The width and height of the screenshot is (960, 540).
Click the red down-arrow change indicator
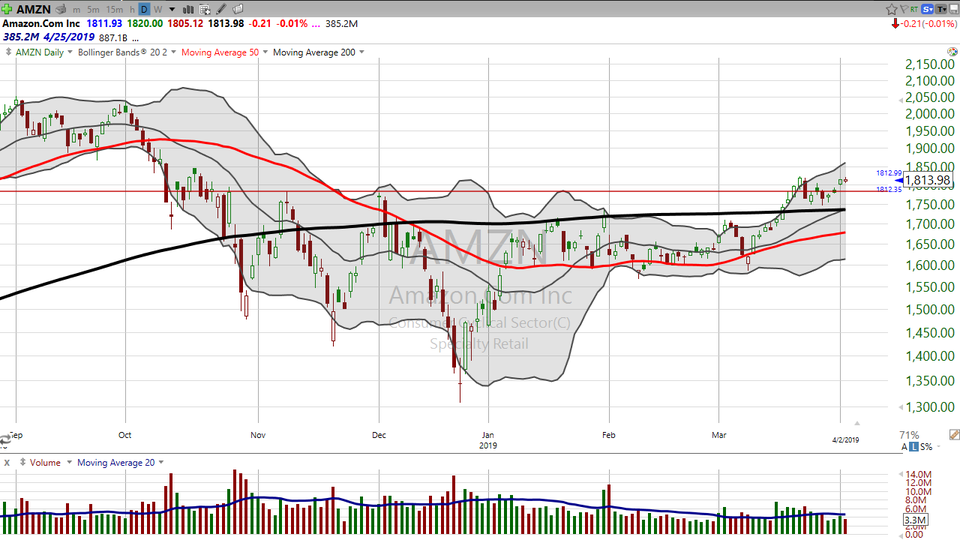pos(895,24)
